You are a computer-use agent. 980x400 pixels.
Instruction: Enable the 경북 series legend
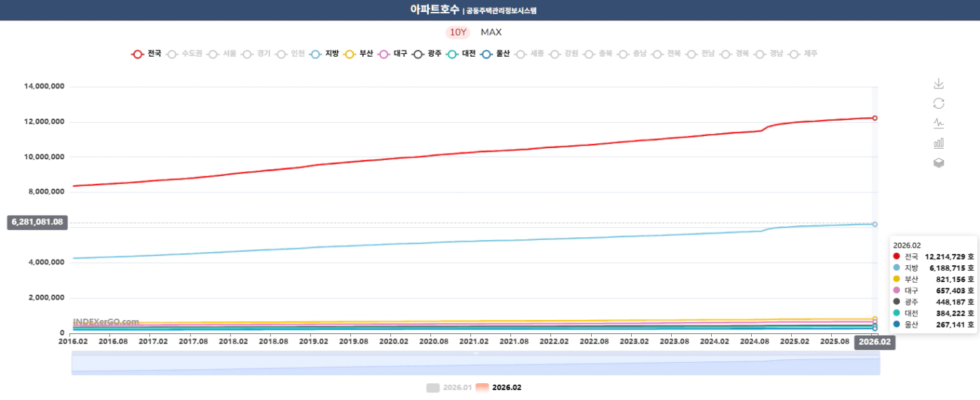tap(735, 54)
